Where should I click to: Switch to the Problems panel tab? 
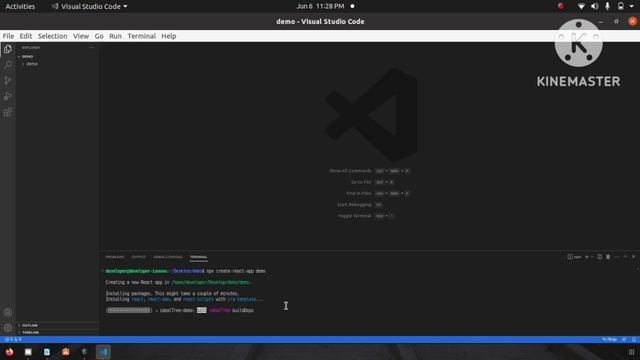115,257
